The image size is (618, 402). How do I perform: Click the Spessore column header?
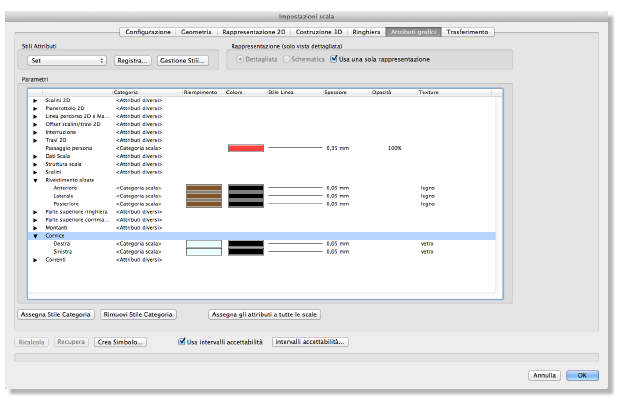[347, 92]
